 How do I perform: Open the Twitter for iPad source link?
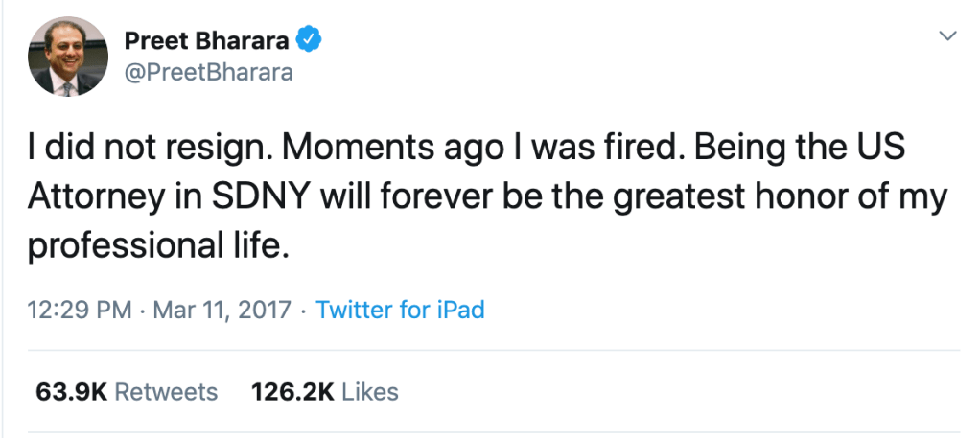[x=400, y=310]
